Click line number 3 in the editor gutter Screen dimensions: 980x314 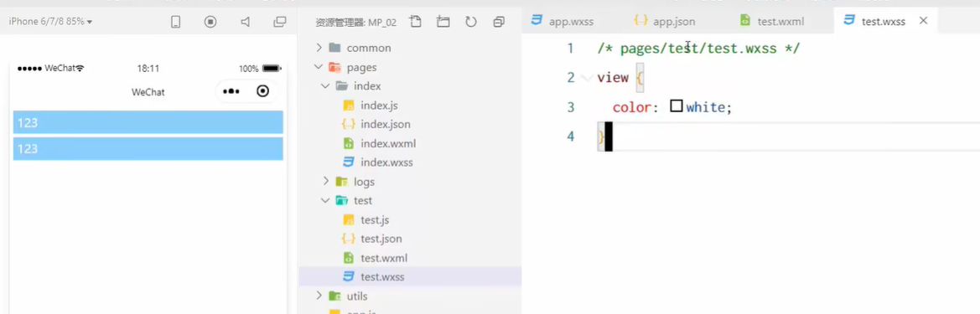570,107
